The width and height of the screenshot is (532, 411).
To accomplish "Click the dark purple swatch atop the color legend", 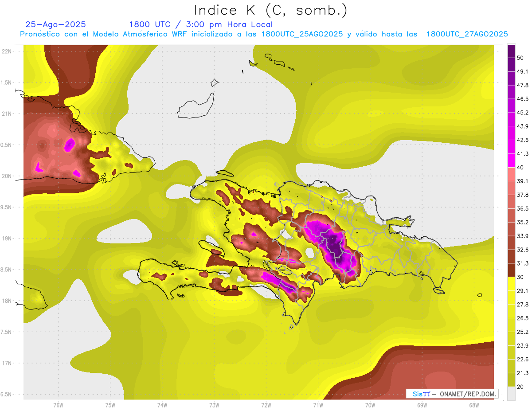I will pyautogui.click(x=512, y=51).
